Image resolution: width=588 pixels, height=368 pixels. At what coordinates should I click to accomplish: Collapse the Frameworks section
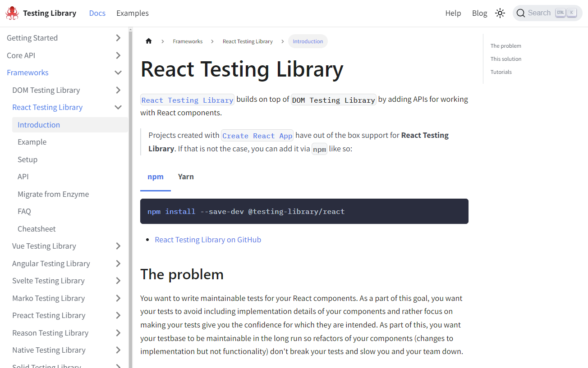(x=118, y=72)
